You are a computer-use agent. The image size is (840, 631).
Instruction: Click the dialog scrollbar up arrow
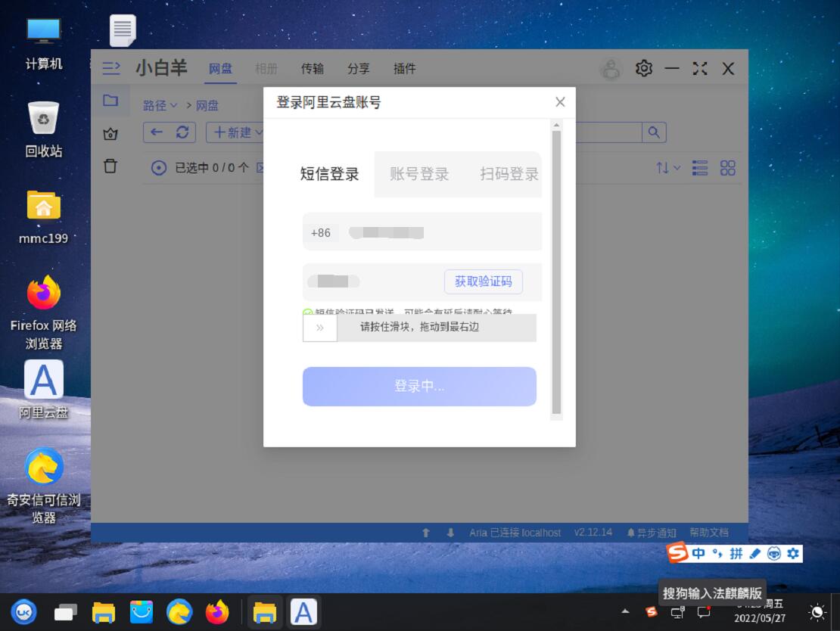pos(557,125)
